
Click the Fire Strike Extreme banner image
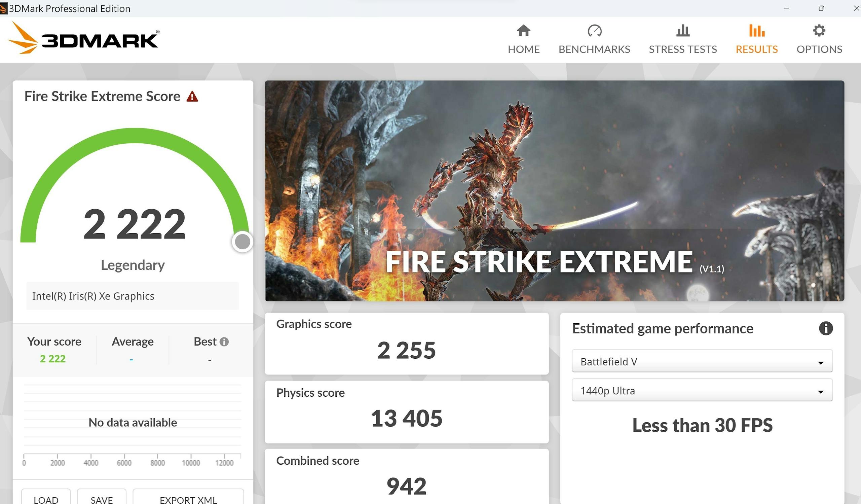pyautogui.click(x=554, y=191)
